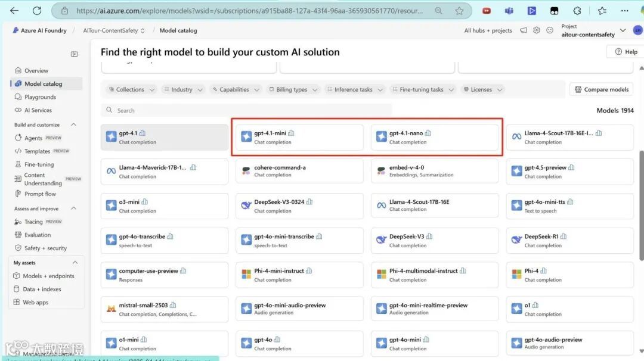Click the compare icon beside gpt-4.1-nano
The image size is (644, 361).
click(x=428, y=133)
